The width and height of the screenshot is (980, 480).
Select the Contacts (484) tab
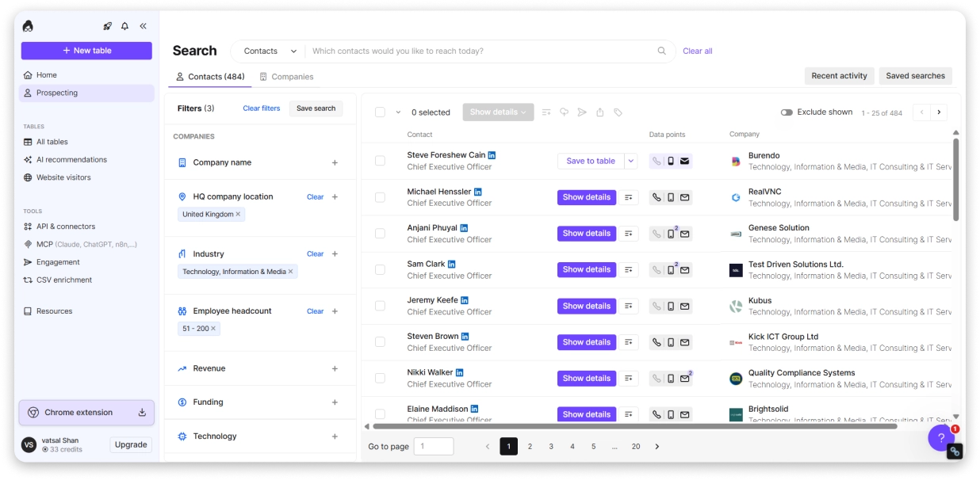pos(210,77)
